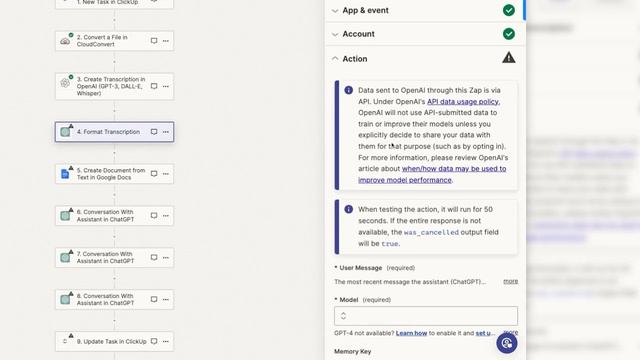Open the three-dot menu for step 6 Conversation

click(166, 216)
